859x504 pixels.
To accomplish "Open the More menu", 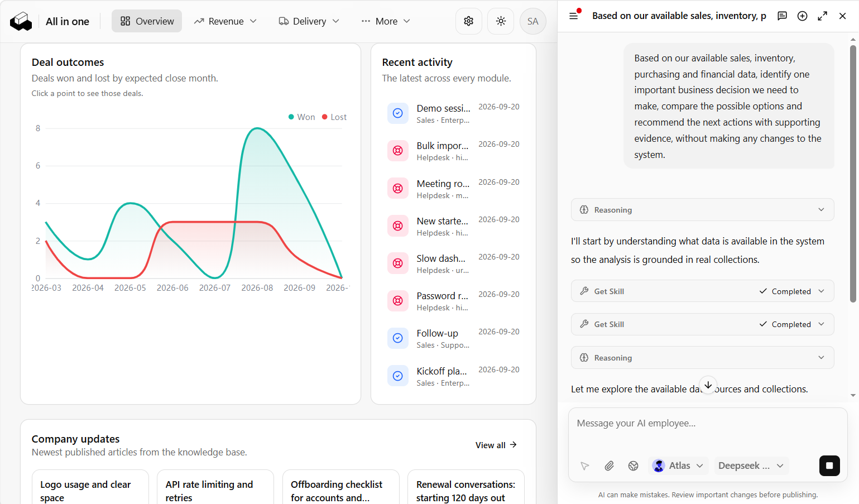I will click(386, 21).
